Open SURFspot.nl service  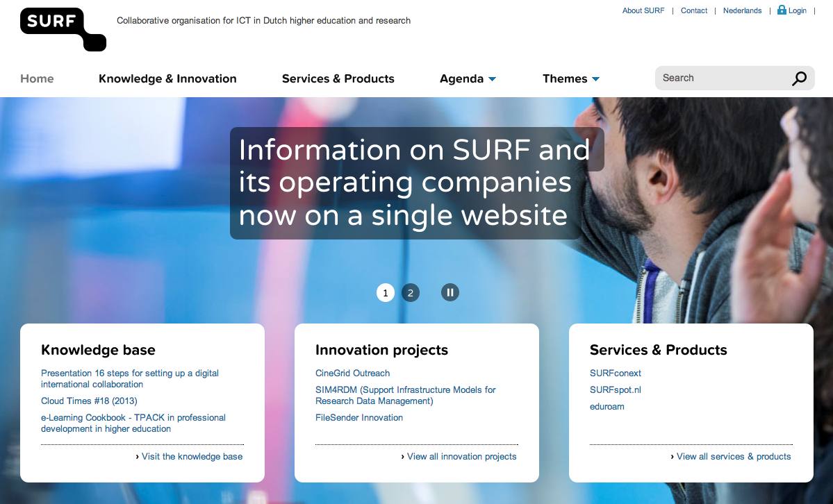coord(615,390)
